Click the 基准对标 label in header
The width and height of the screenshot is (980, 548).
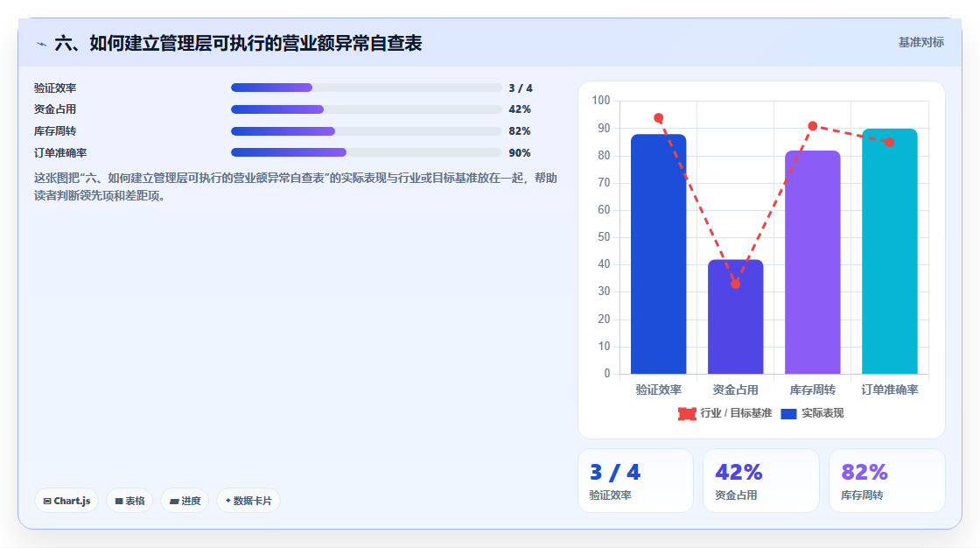click(x=920, y=43)
